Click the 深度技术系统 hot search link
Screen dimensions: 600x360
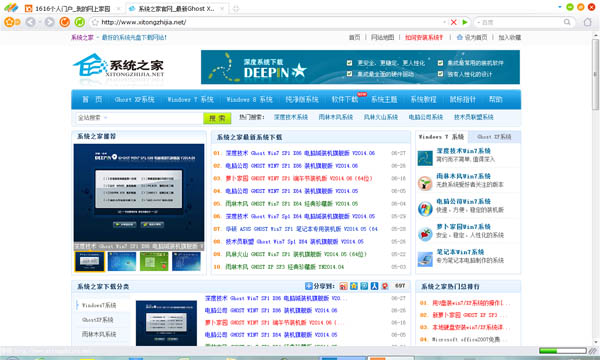point(291,117)
